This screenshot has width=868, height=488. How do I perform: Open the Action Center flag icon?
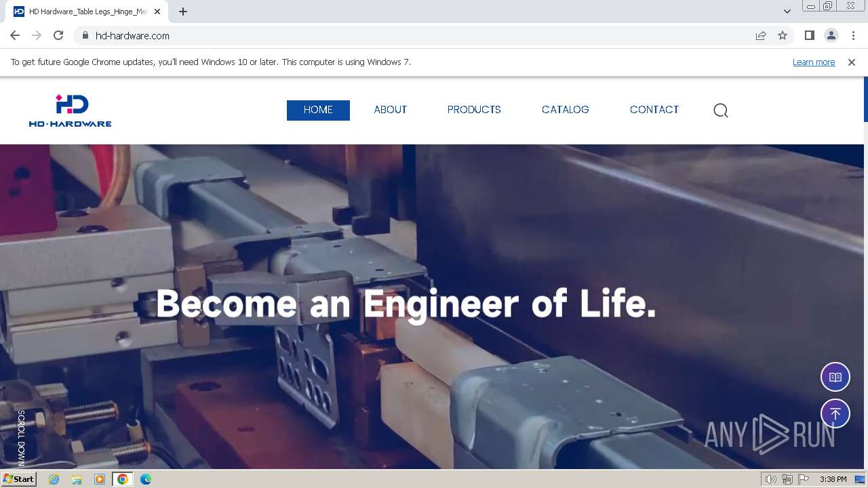pyautogui.click(x=804, y=479)
